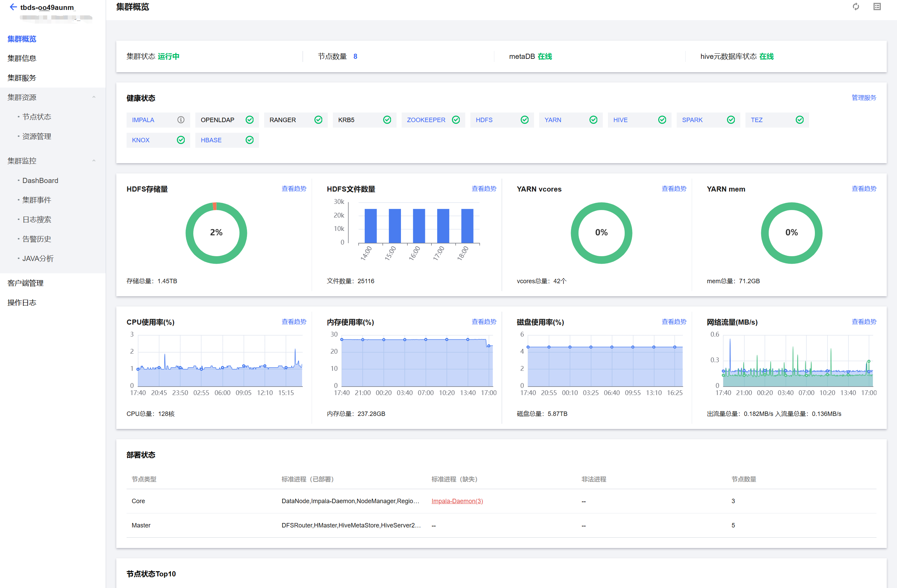This screenshot has width=897, height=588.
Task: Click the 管理服务 link
Action: coord(863,97)
